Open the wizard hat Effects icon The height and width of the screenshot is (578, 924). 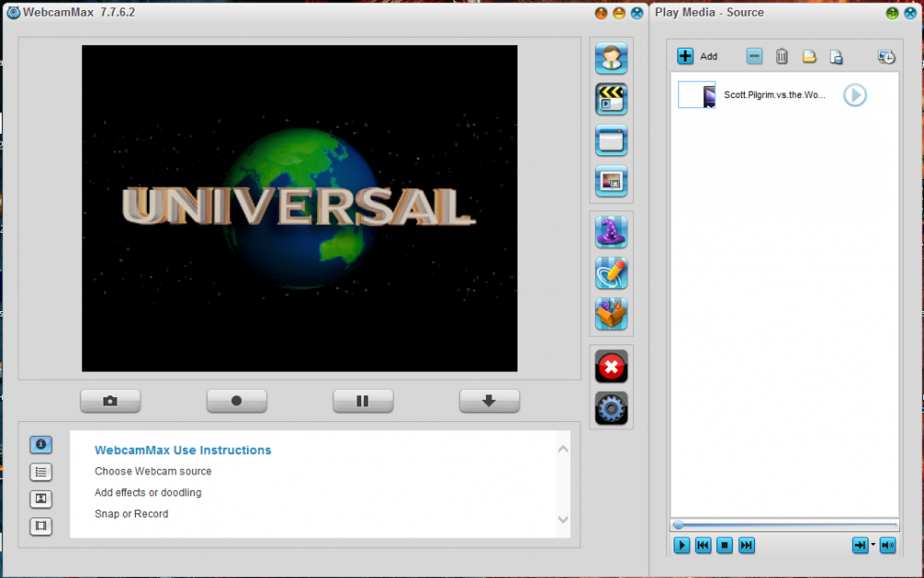coord(611,232)
